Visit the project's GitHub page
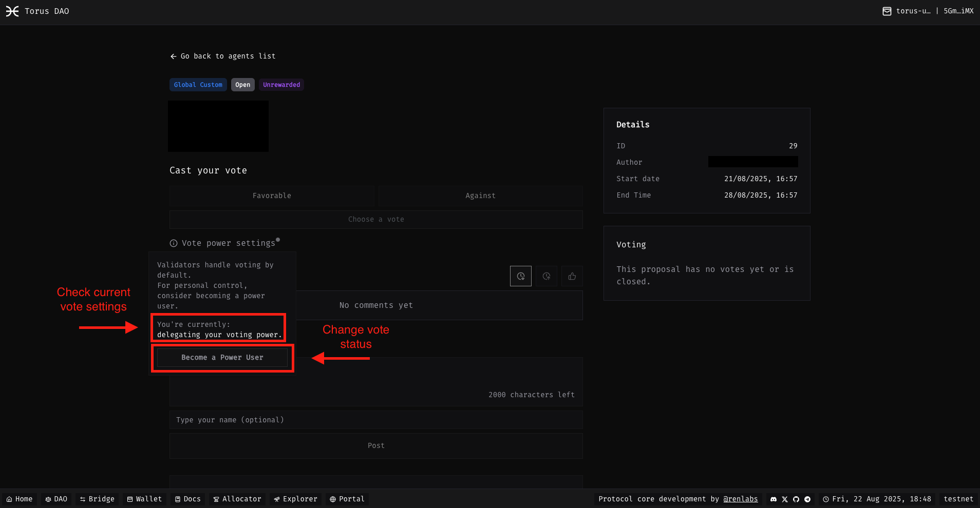 pos(796,499)
